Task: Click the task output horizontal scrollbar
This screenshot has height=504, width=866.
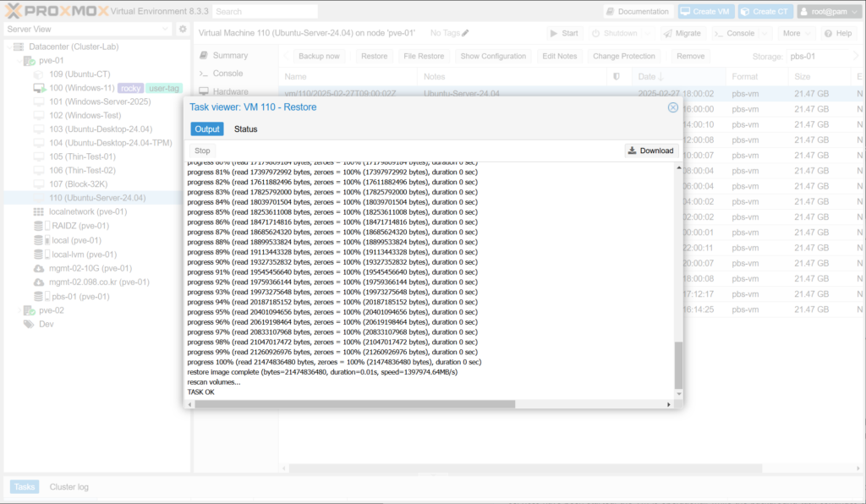Action: click(430, 404)
